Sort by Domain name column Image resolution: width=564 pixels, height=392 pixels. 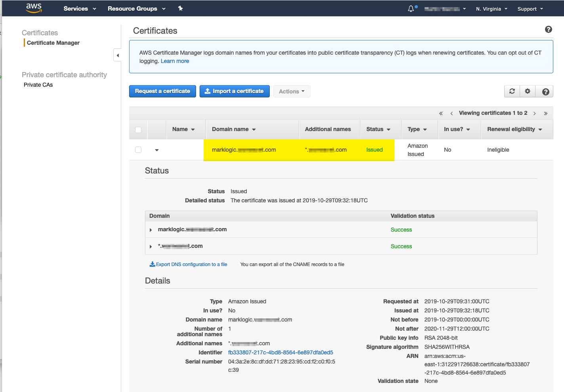click(234, 129)
